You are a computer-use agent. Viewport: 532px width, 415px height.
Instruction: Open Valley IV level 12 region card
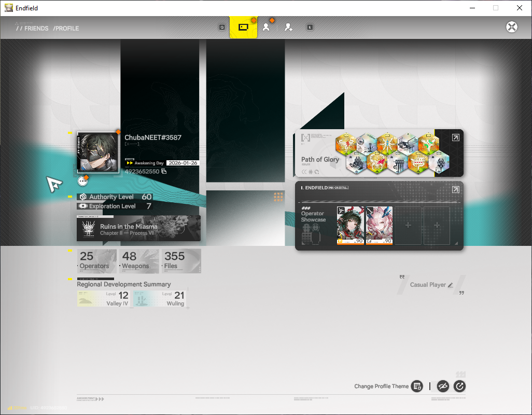(x=103, y=299)
